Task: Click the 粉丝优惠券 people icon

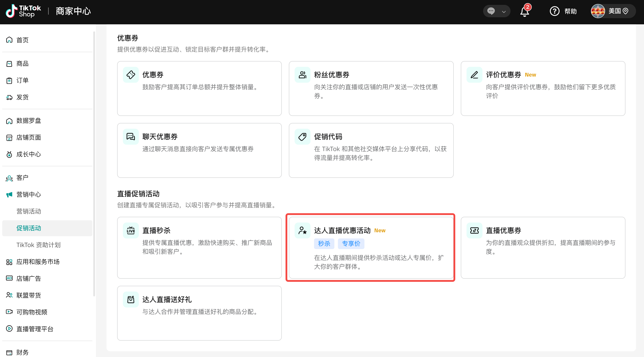Action: (x=302, y=75)
